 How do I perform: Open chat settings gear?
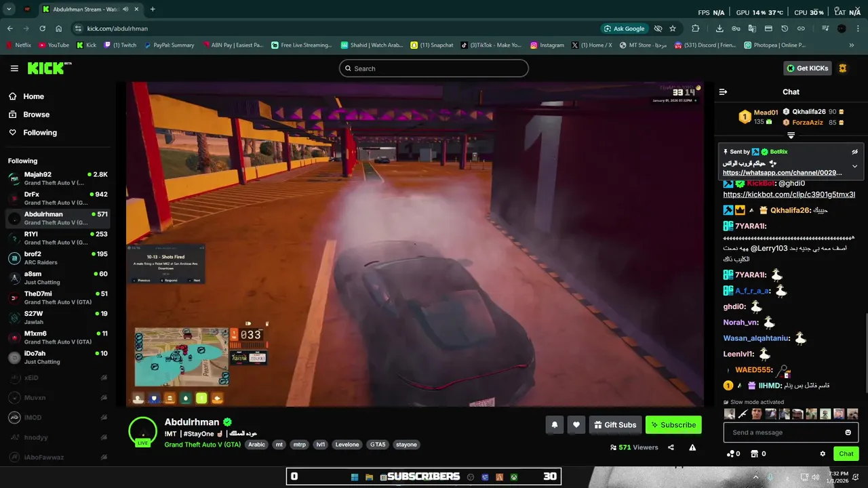pos(823,454)
